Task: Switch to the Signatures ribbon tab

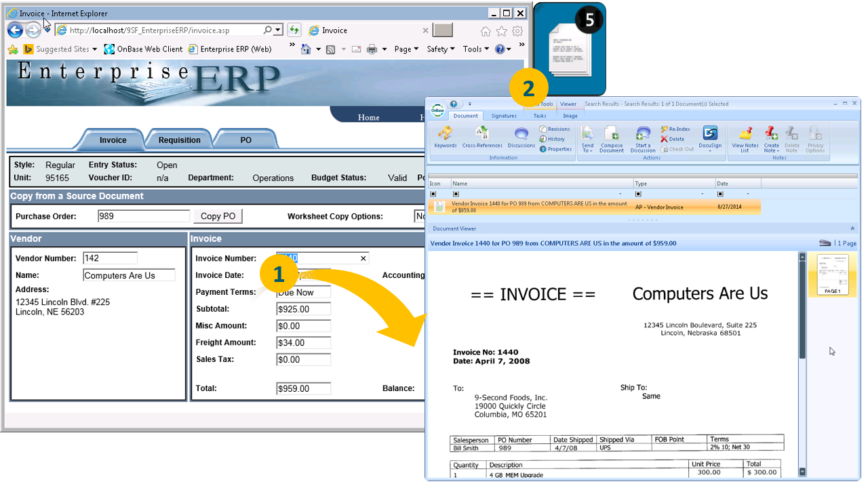Action: [x=504, y=116]
